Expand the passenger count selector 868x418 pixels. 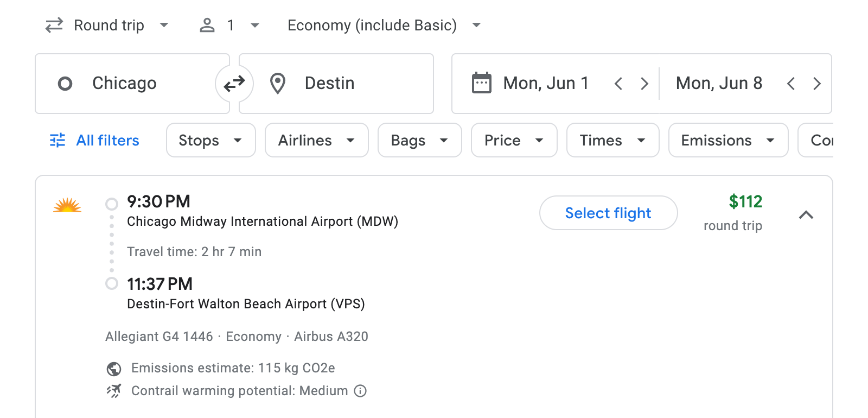254,24
